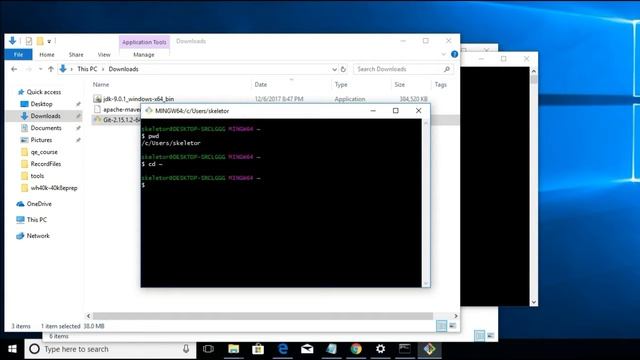Sort by the Type column header
This screenshot has height=360, width=640.
point(341,84)
